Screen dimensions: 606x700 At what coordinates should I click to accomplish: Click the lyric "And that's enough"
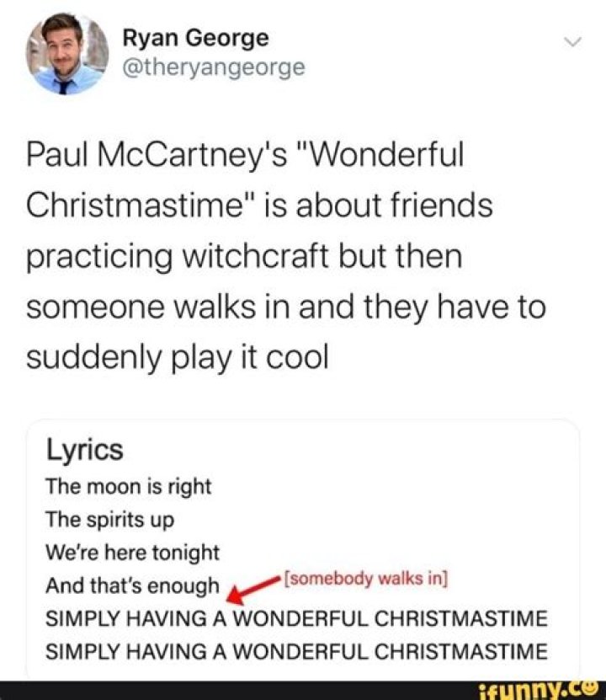coord(132,585)
